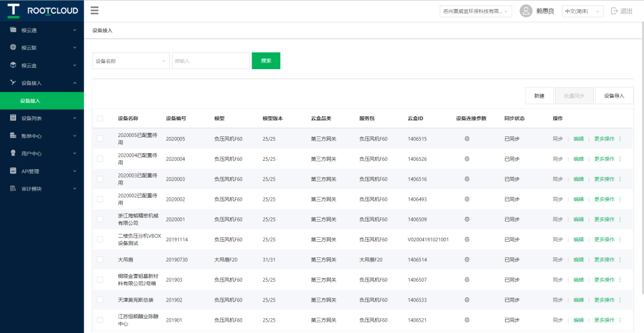Click the user avatar icon
Image resolution: width=644 pixels, height=333 pixels.
click(x=526, y=11)
